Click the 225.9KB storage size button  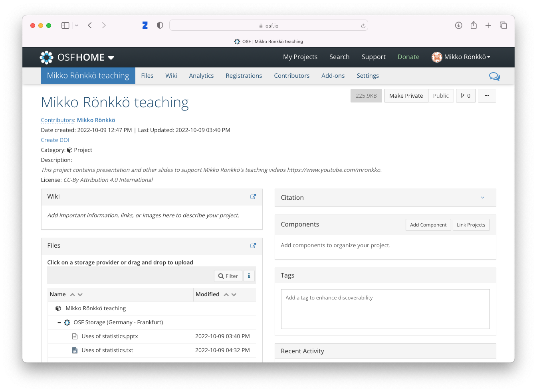click(x=366, y=96)
